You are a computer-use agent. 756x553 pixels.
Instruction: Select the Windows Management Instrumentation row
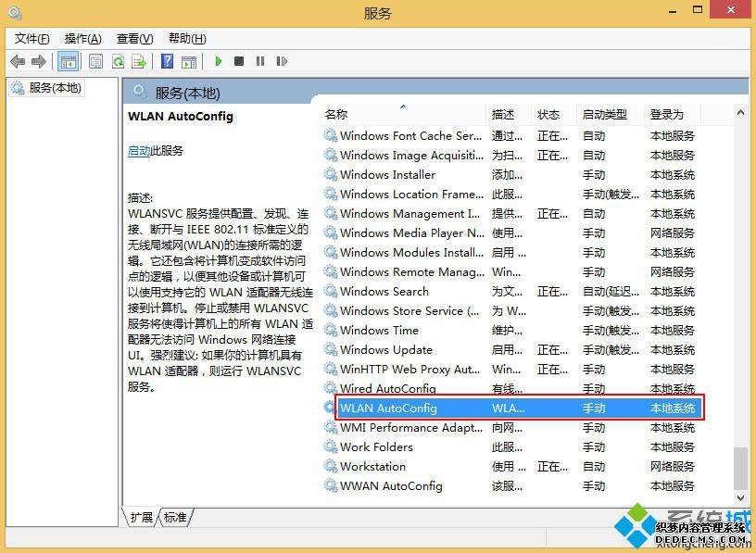(x=512, y=214)
